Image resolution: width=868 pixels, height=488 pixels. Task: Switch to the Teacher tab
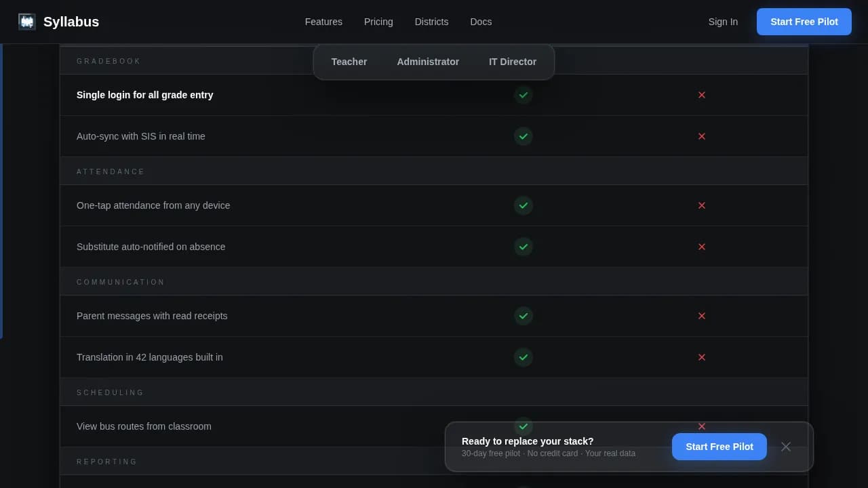(x=349, y=62)
